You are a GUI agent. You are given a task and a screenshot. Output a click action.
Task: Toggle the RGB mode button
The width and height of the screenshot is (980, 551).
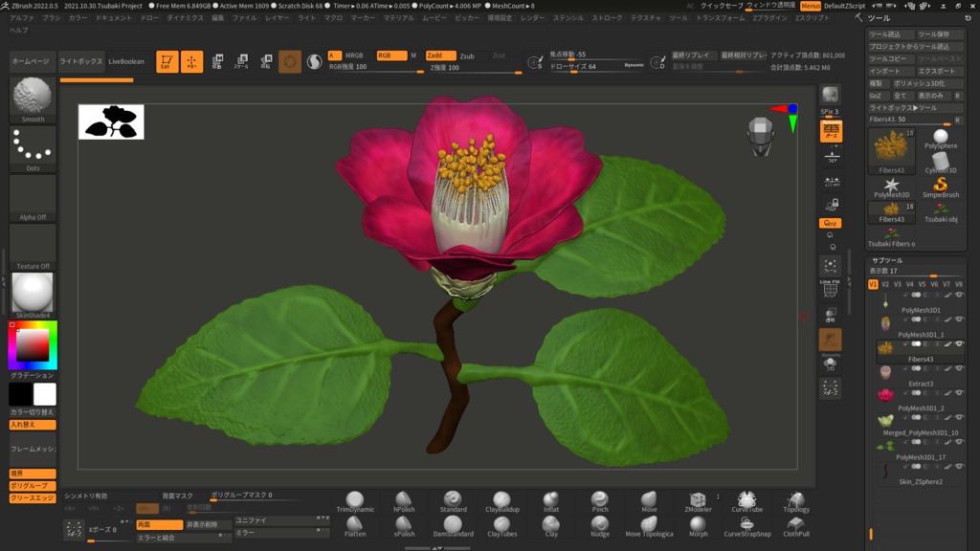tap(391, 55)
